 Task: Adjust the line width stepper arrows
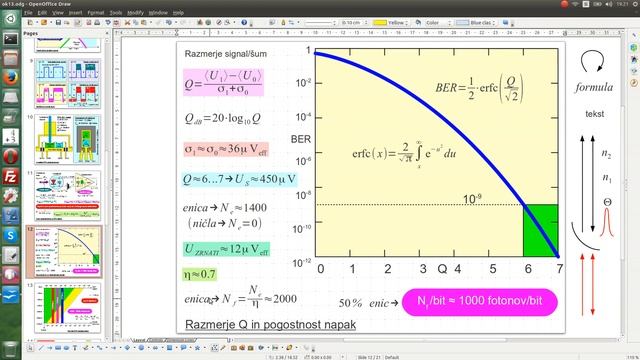pos(366,23)
